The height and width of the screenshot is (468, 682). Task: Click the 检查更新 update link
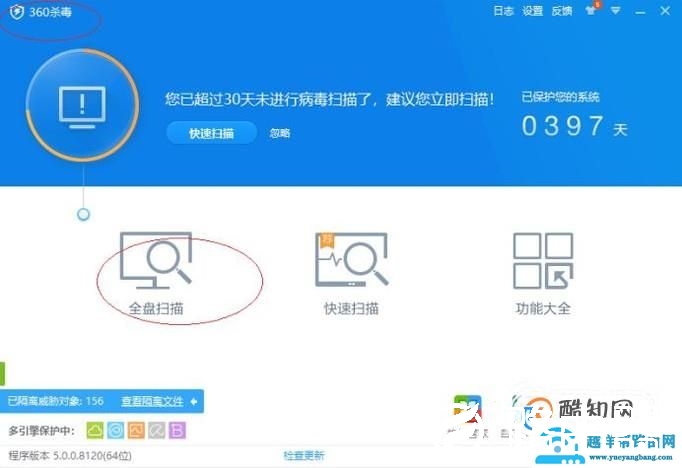[x=304, y=455]
